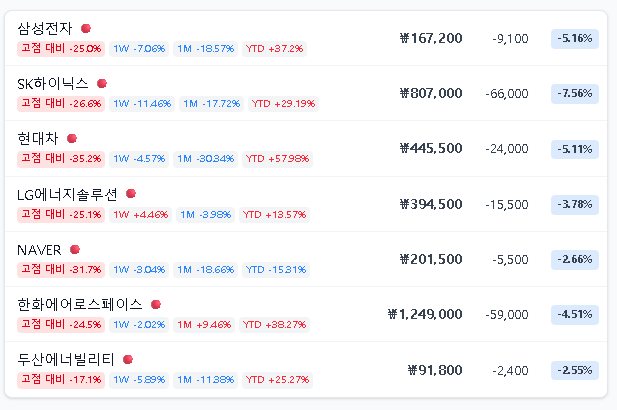Select the NAVER stock name

(40, 249)
